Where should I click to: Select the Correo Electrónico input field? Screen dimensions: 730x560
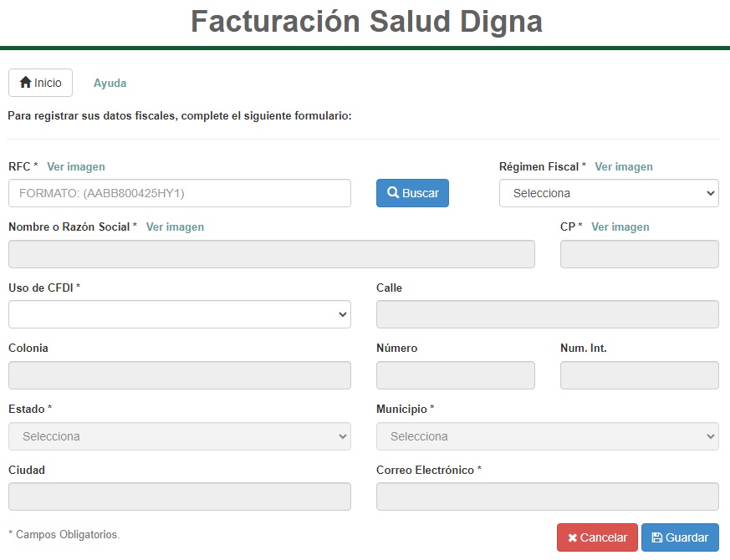tap(548, 497)
